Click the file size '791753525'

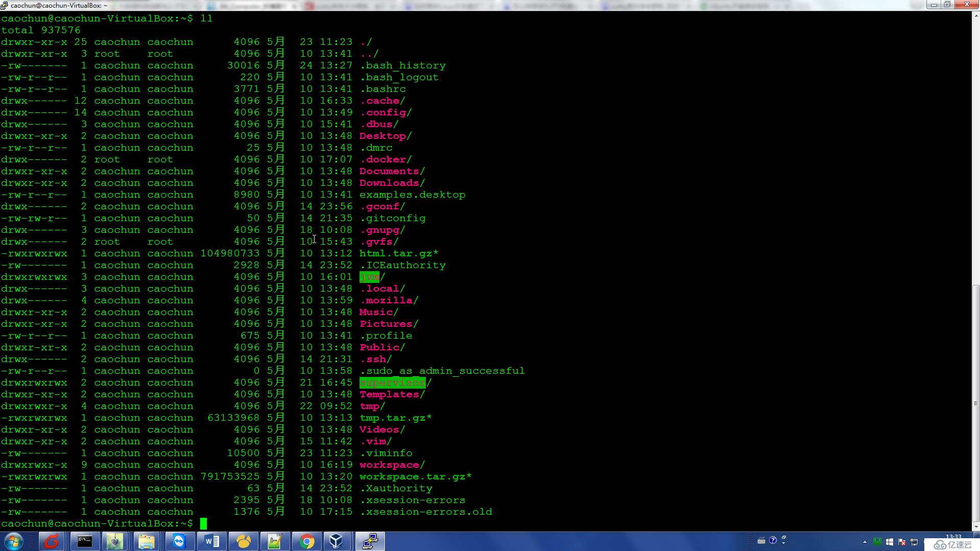tap(230, 476)
